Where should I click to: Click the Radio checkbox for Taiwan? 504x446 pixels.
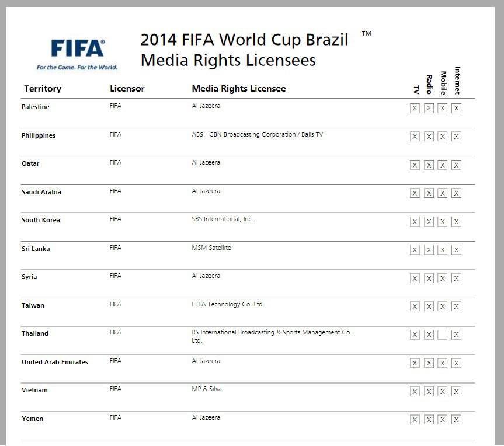429,306
